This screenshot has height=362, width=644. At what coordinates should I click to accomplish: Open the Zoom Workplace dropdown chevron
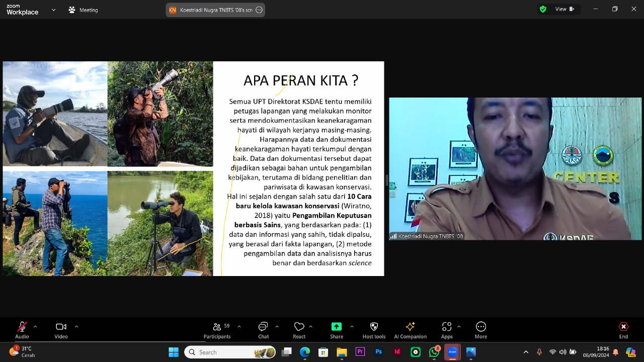[x=53, y=10]
